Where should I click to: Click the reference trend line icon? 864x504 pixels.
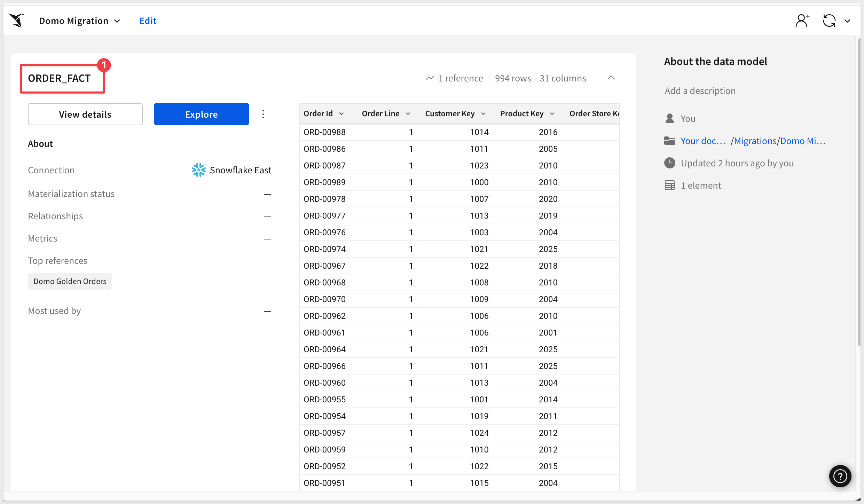430,78
